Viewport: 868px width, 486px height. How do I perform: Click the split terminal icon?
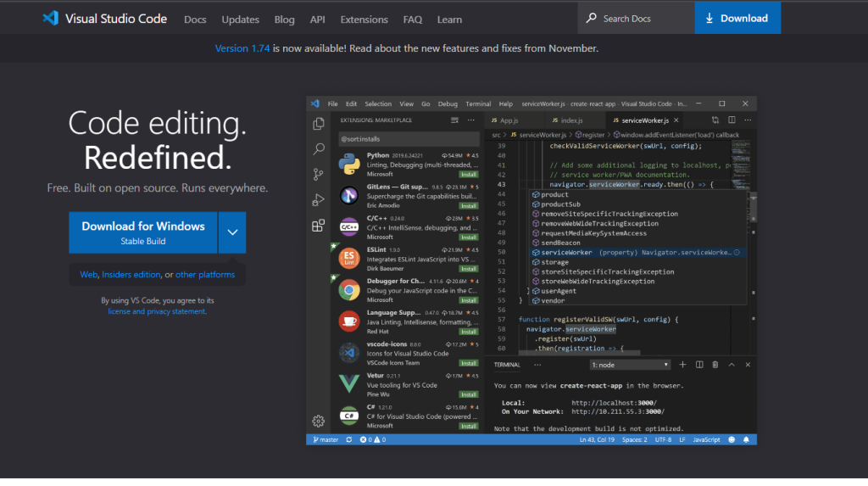[699, 365]
